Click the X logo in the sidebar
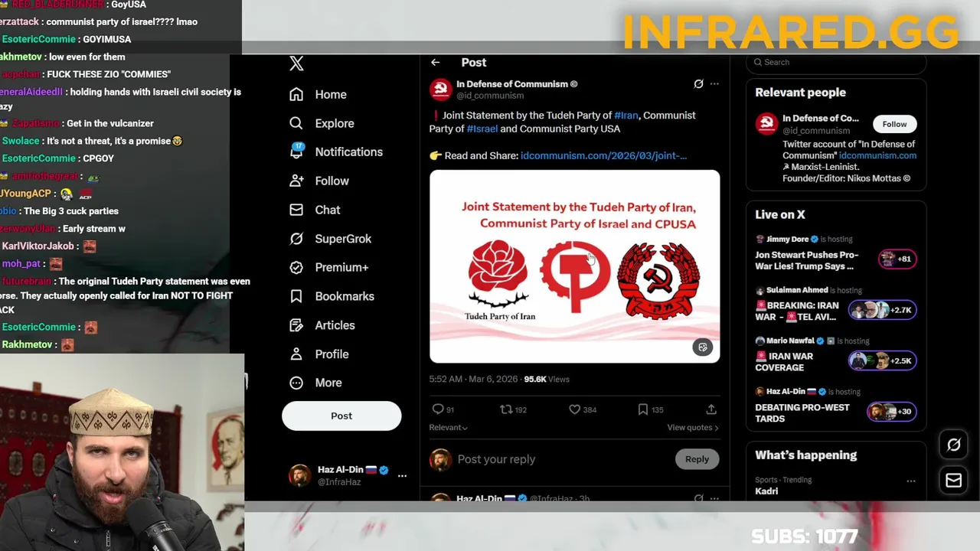The height and width of the screenshot is (551, 980). (297, 64)
